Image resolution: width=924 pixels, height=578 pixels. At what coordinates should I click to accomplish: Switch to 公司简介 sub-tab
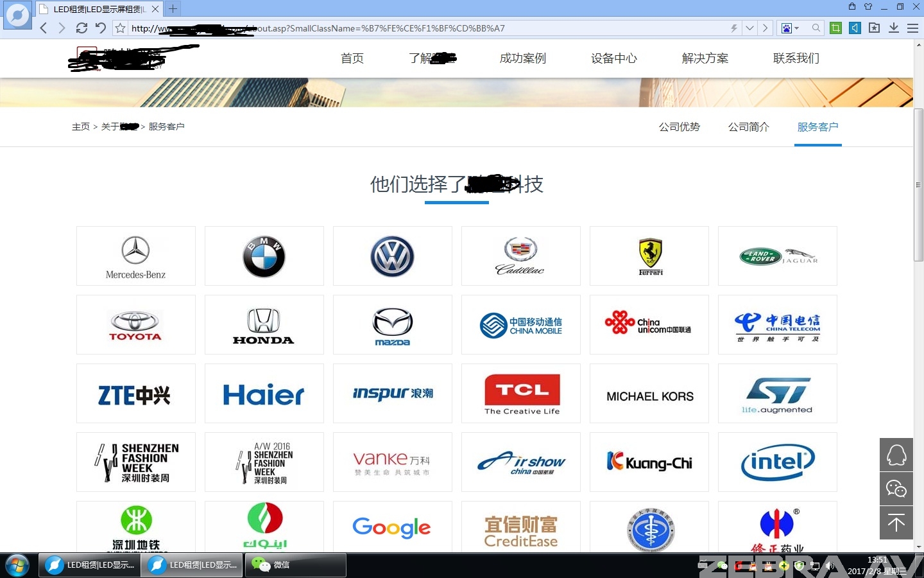pyautogui.click(x=749, y=127)
